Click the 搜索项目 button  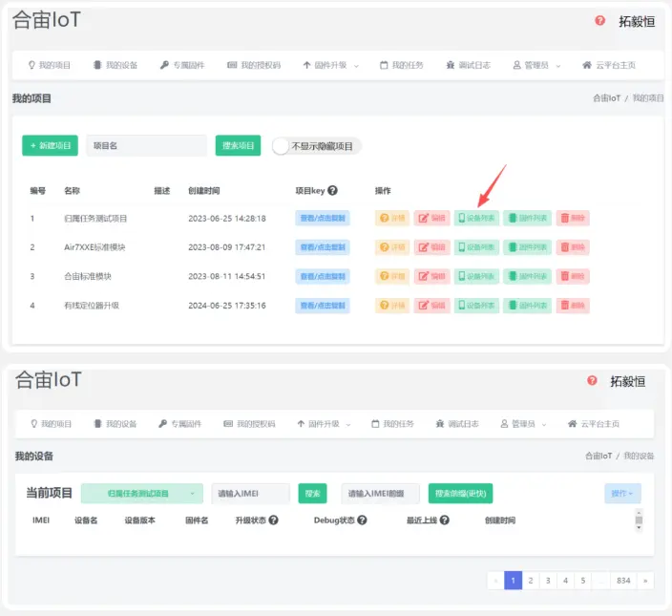click(238, 145)
